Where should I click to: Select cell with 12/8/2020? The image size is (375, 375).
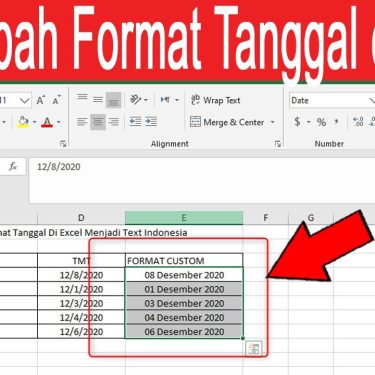[x=81, y=275]
